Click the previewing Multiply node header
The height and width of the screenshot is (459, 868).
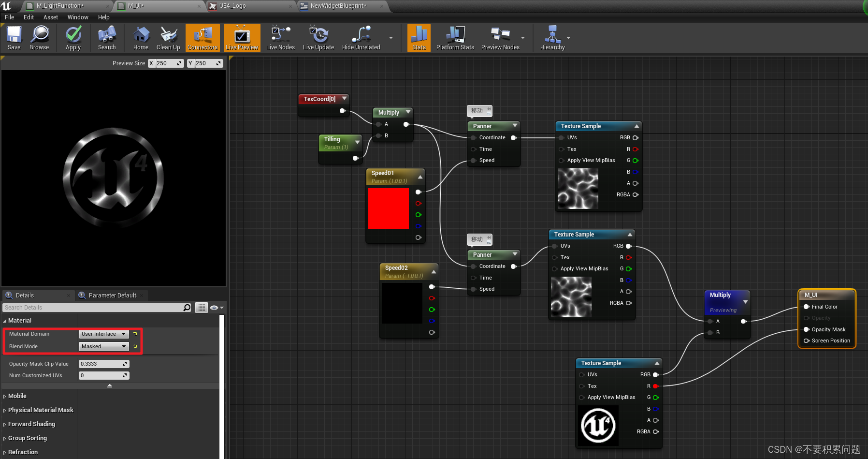pyautogui.click(x=727, y=302)
